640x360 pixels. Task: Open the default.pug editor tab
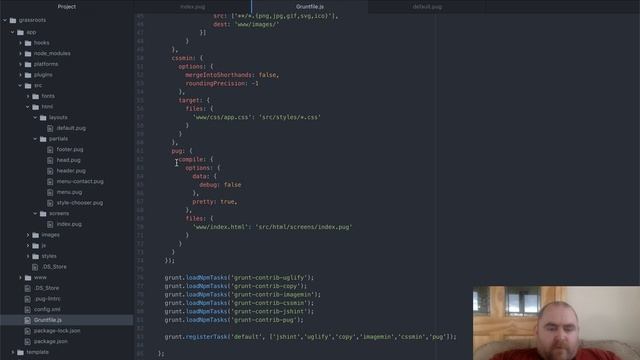pyautogui.click(x=427, y=7)
